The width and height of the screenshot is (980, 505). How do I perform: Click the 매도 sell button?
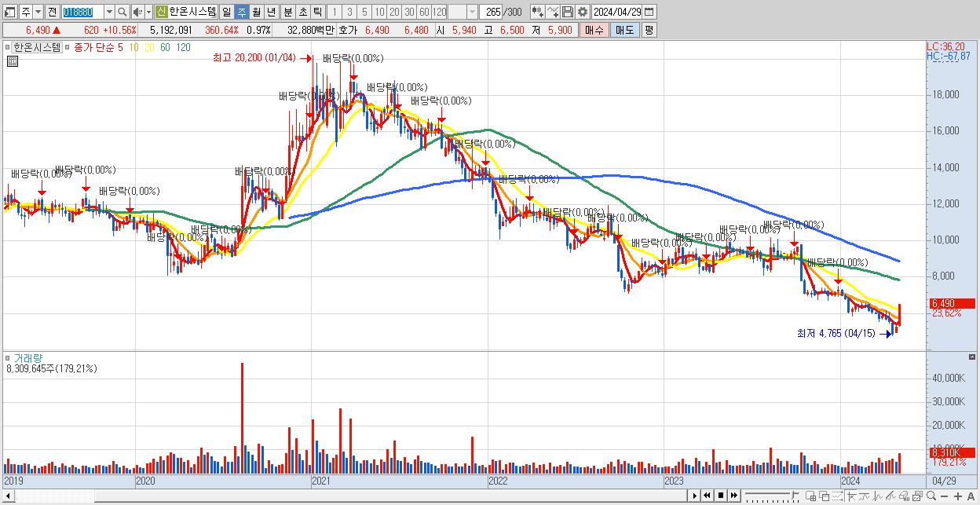(624, 30)
